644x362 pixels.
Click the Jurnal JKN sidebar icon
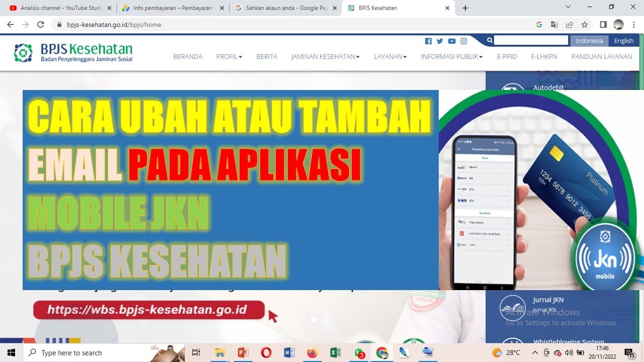tap(512, 308)
